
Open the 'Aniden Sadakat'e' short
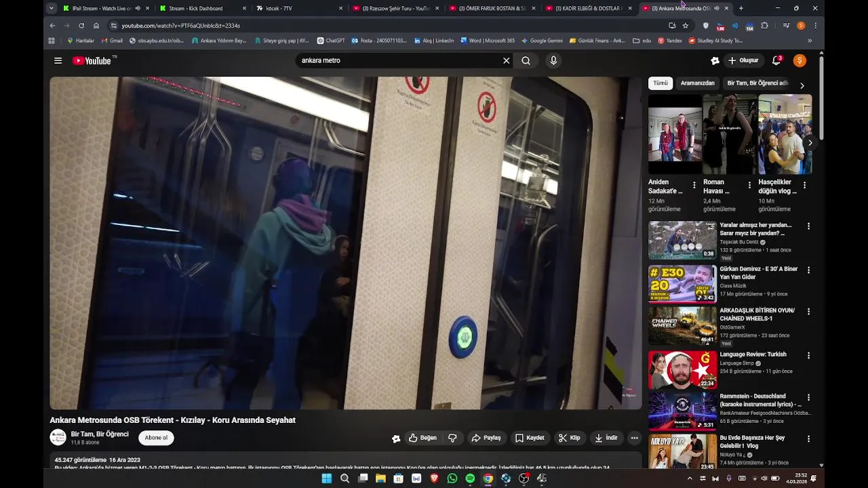tap(675, 134)
